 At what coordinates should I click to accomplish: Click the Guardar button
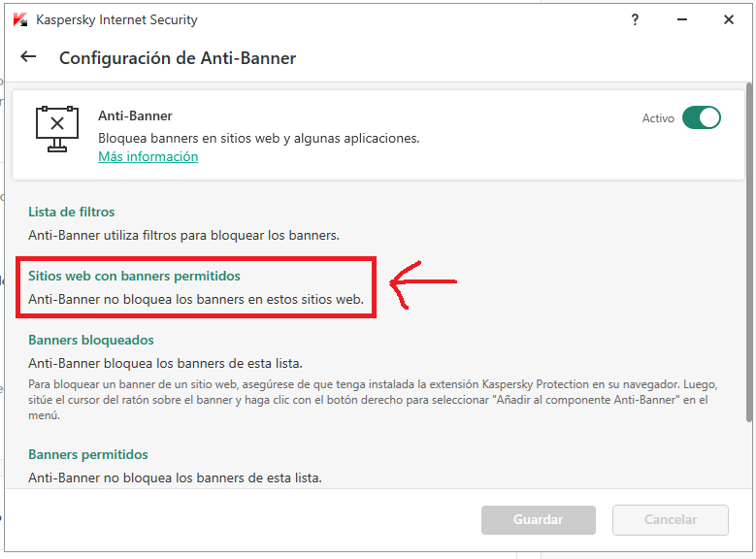[538, 519]
